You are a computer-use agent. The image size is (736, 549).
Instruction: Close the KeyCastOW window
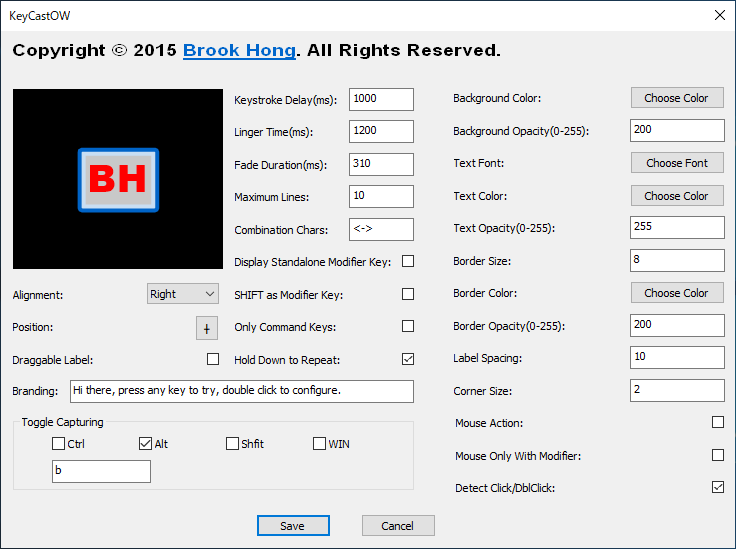[720, 15]
